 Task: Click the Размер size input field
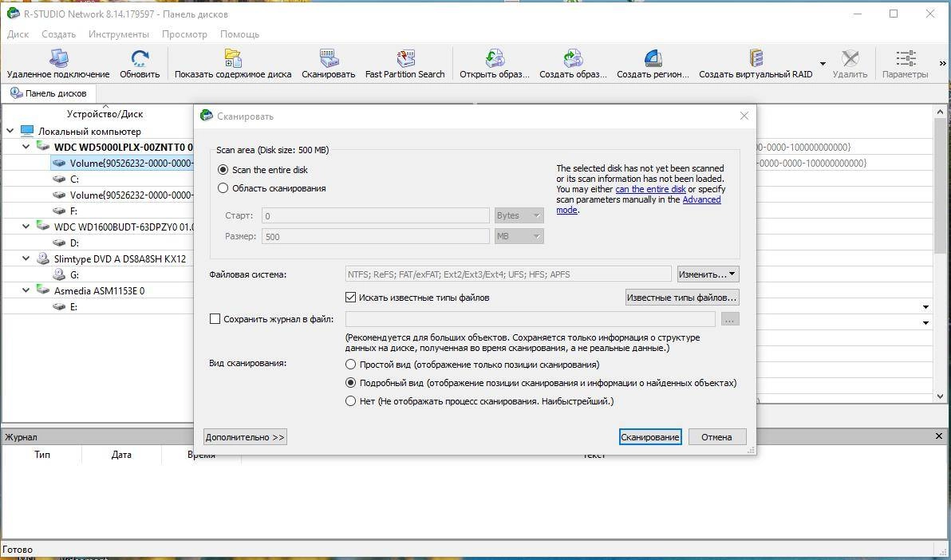click(376, 236)
